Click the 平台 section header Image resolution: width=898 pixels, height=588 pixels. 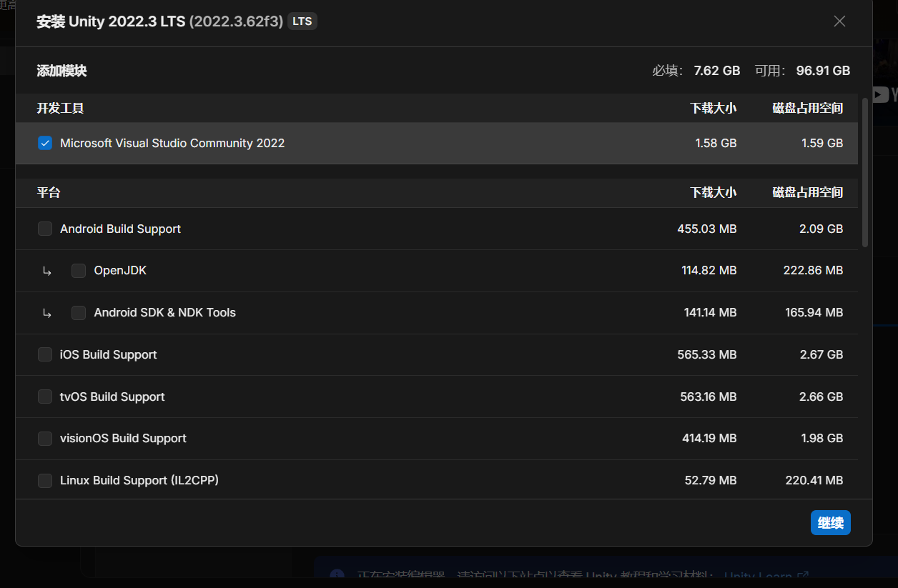point(49,193)
